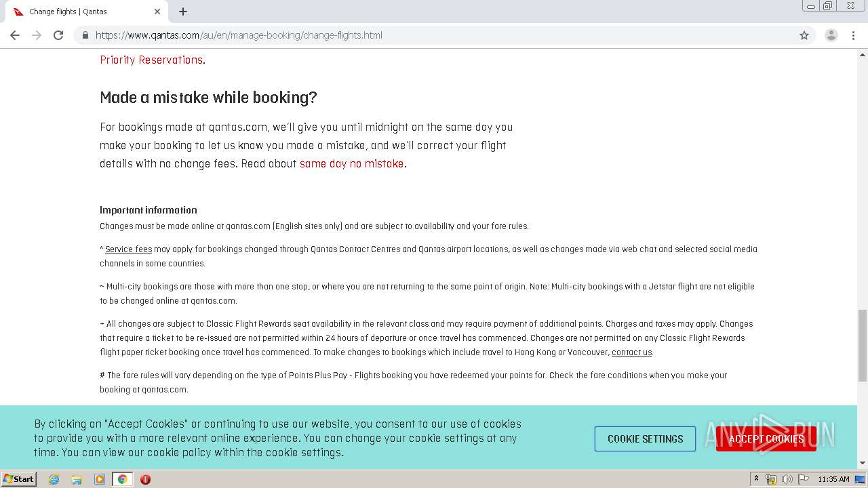This screenshot has height=488, width=868.
Task: Open the media player taskbar icon
Action: [100, 479]
